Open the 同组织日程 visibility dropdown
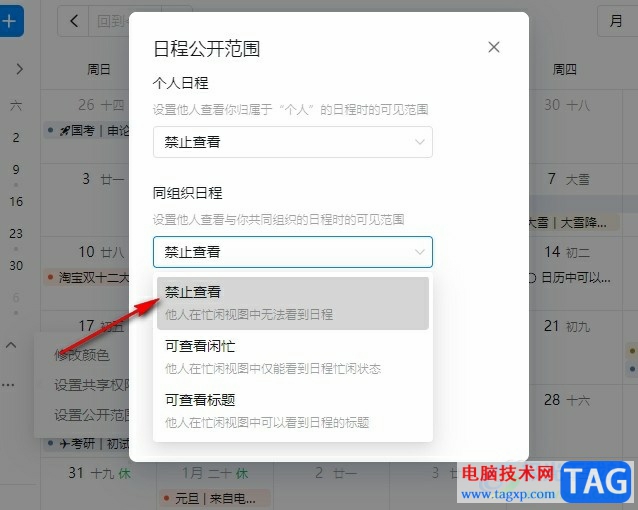This screenshot has width=638, height=510. pyautogui.click(x=293, y=252)
